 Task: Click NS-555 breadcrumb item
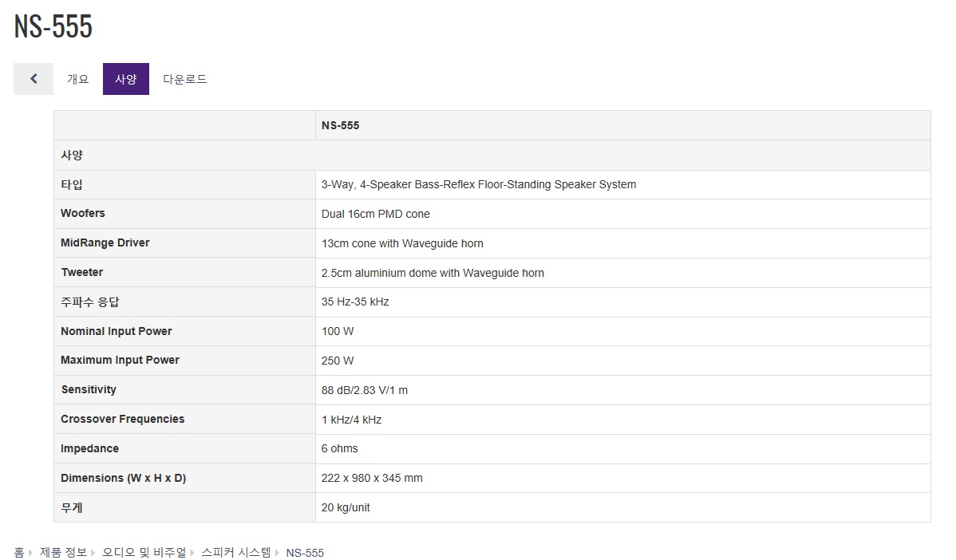point(305,553)
